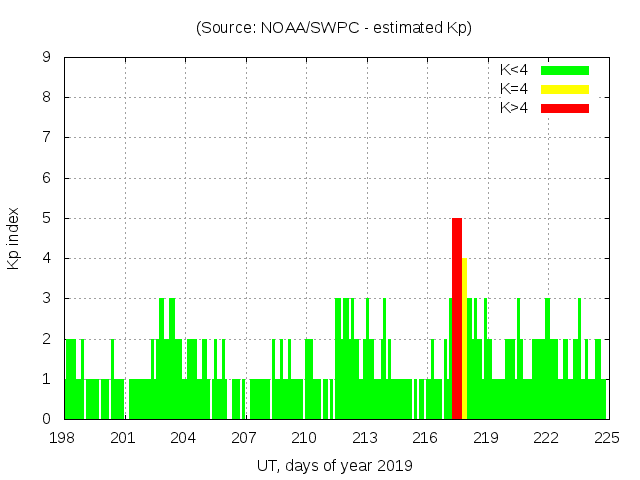Select x-axis tick label 225
640x480 pixels.
coord(607,438)
